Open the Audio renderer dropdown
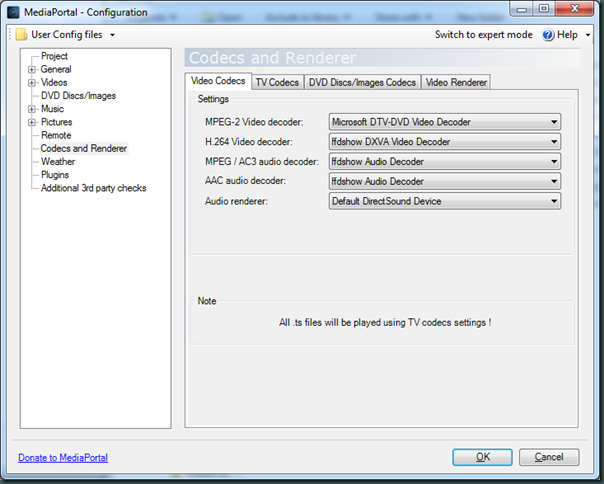This screenshot has height=484, width=604. (x=445, y=201)
